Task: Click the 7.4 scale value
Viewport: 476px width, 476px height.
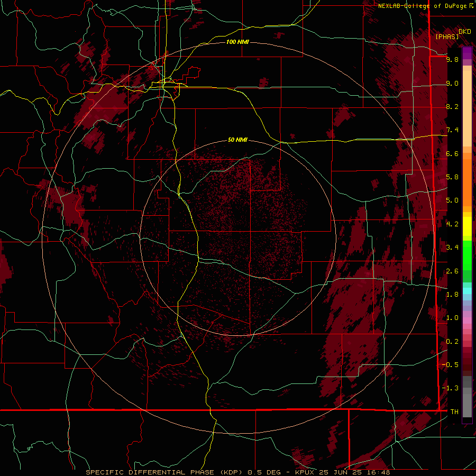Action: [452, 130]
